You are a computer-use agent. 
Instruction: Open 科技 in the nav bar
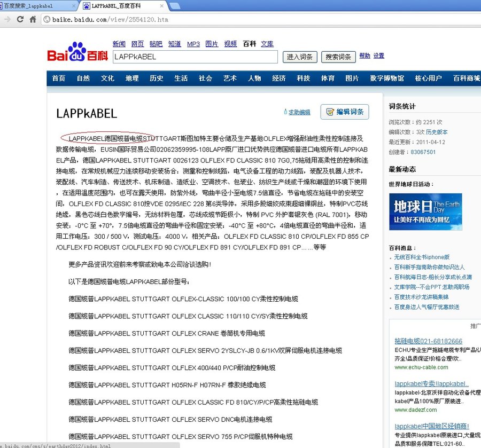click(x=304, y=78)
